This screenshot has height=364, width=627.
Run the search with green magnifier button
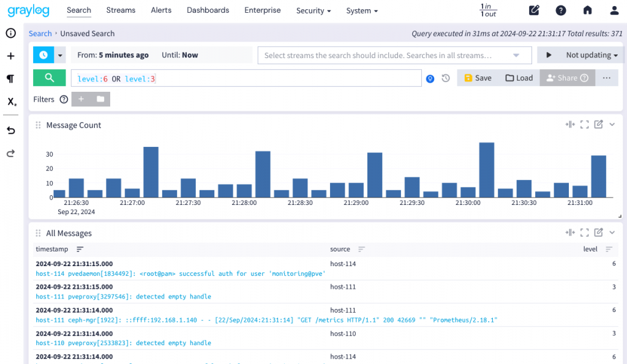(49, 78)
